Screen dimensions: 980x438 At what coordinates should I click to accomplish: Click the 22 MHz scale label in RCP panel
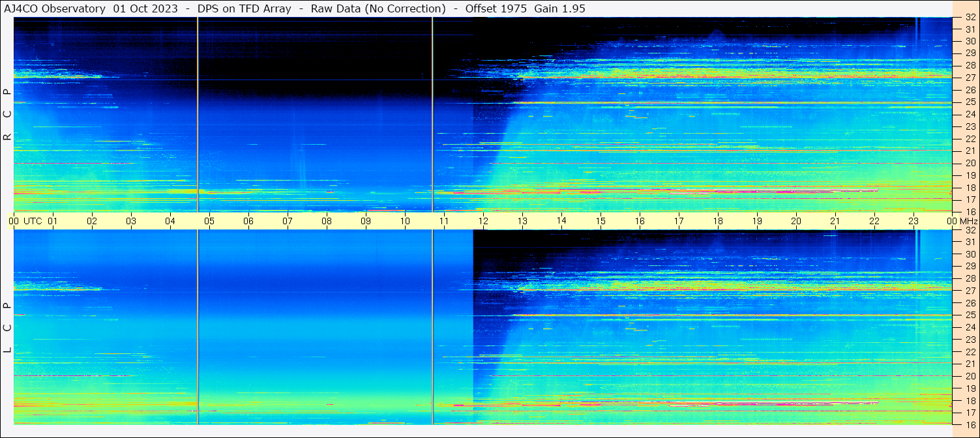coord(970,139)
